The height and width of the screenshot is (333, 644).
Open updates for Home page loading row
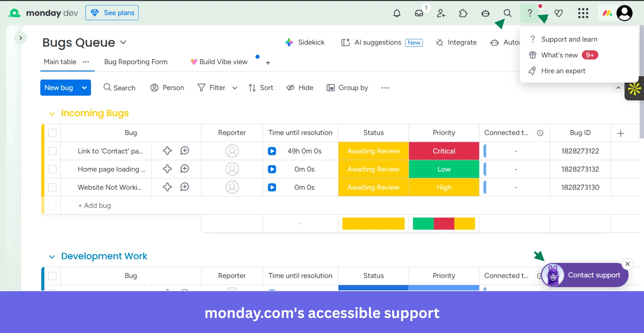185,169
